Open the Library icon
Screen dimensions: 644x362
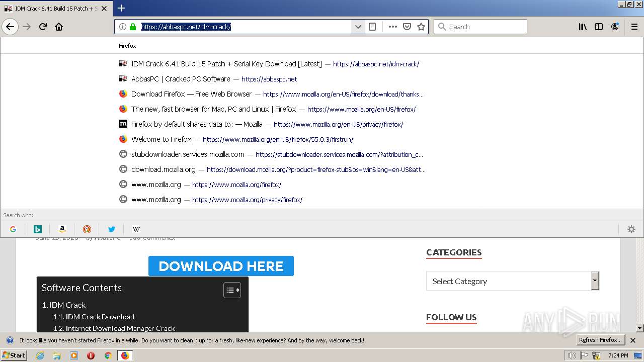583,27
